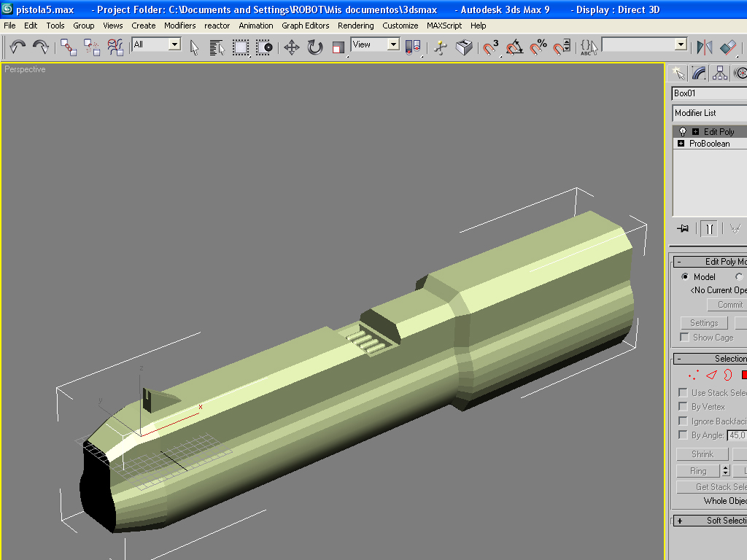This screenshot has width=747, height=560.
Task: Expand the ProBoolean stack entry
Action: 681,144
